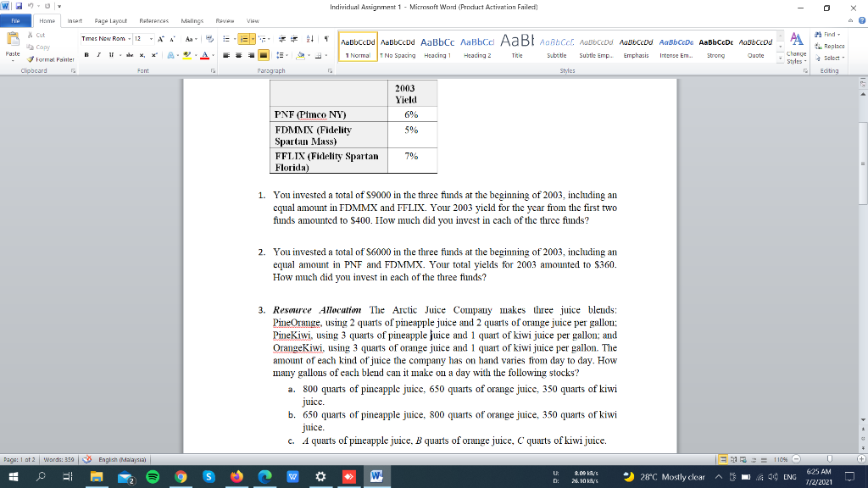The width and height of the screenshot is (868, 488).
Task: Toggle the underline button
Action: pos(111,53)
